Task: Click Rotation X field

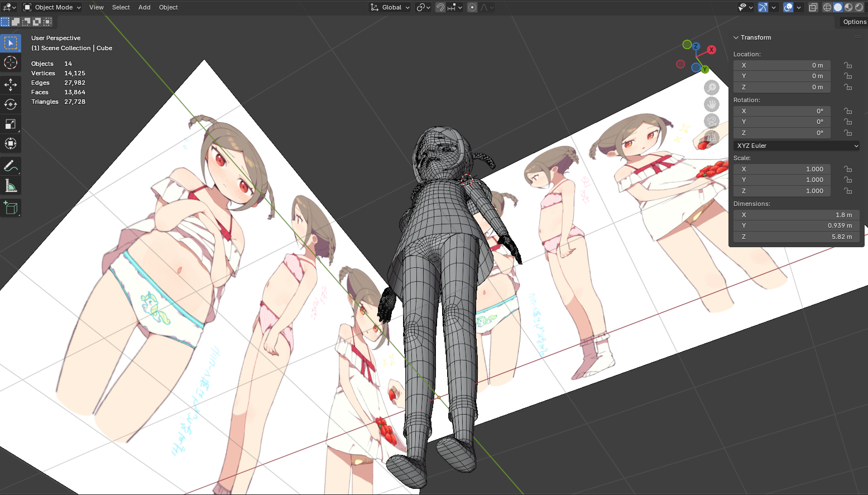Action: click(x=782, y=111)
